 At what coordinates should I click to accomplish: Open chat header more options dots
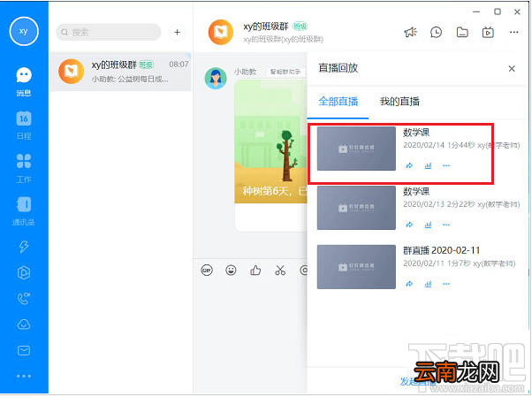click(514, 32)
